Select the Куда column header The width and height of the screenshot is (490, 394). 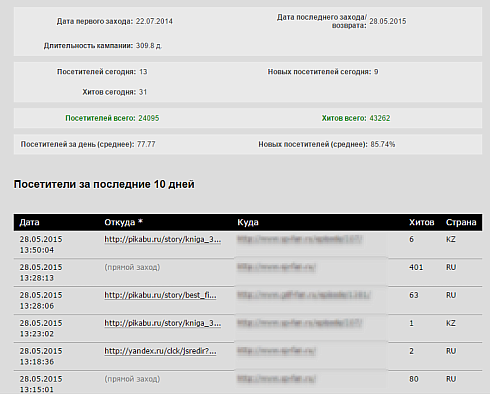click(x=248, y=223)
